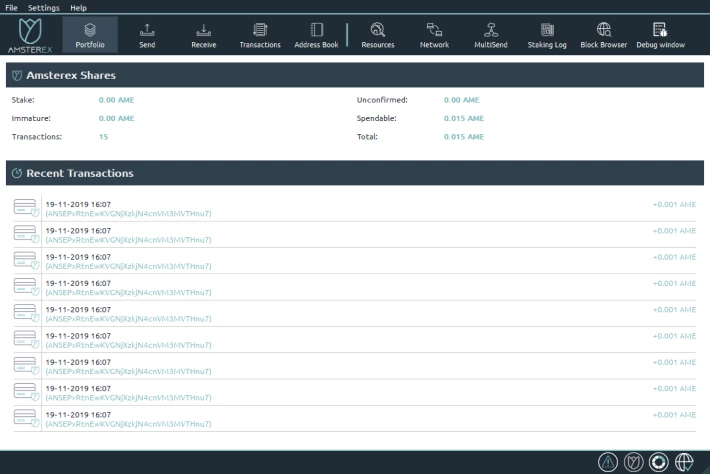This screenshot has width=710, height=474.
Task: Open the Receive page
Action: pyautogui.click(x=204, y=35)
